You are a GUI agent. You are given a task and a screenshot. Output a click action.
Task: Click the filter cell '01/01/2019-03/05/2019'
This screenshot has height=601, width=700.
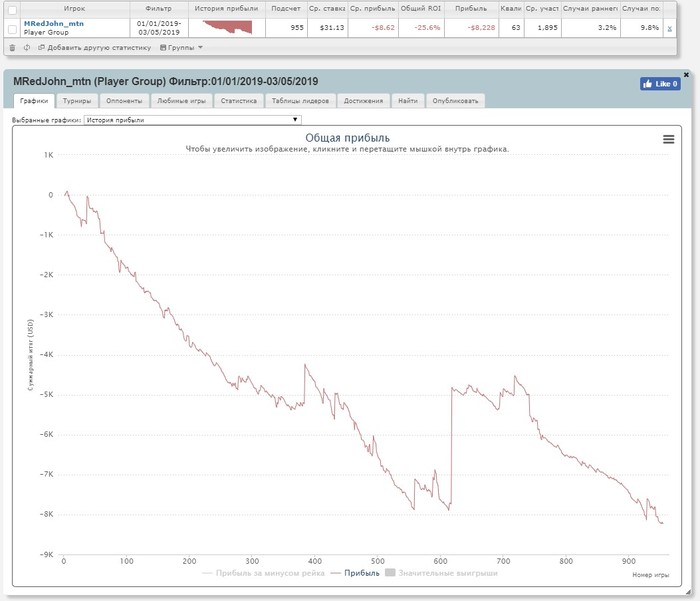pos(158,28)
